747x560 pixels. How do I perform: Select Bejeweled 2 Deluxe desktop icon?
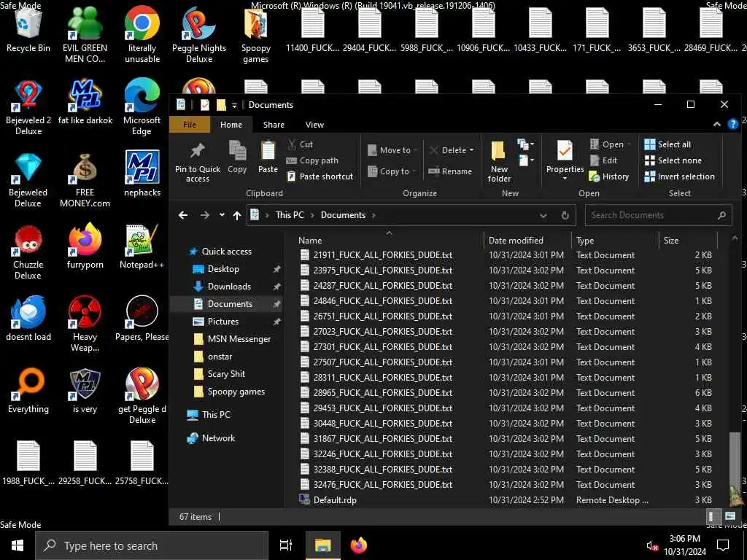tap(28, 108)
